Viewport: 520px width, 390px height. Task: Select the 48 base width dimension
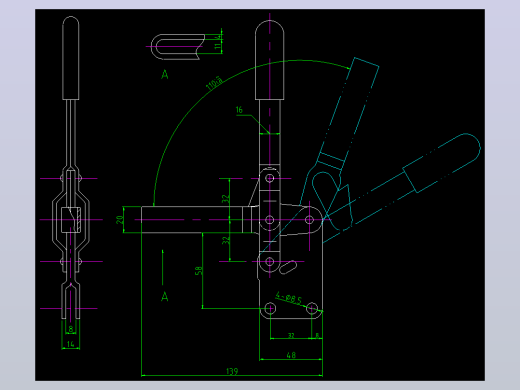click(291, 355)
